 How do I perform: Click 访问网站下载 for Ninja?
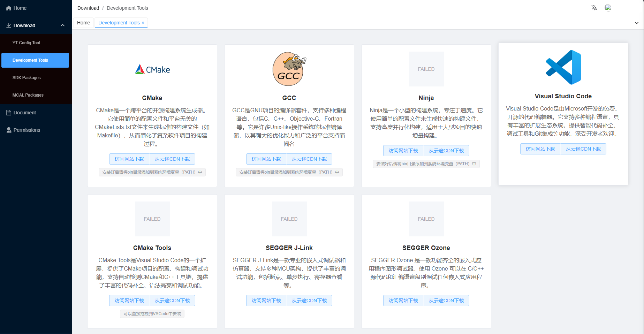click(x=403, y=151)
